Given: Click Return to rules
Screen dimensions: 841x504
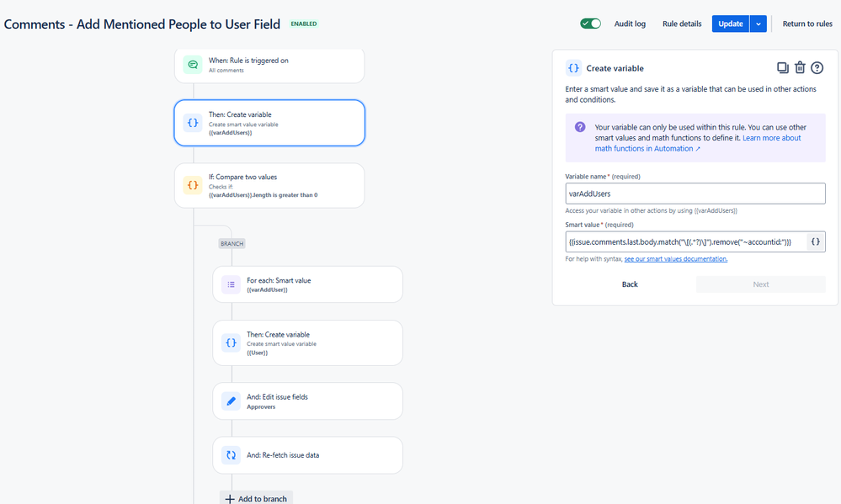Looking at the screenshot, I should 807,24.
